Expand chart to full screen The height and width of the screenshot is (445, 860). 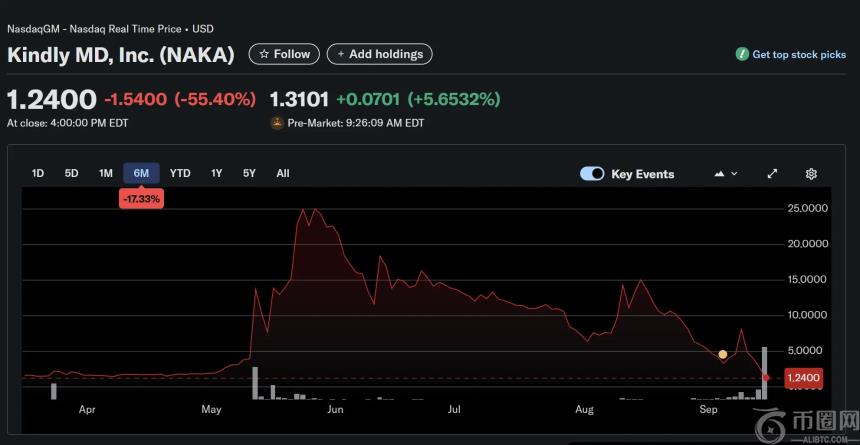(x=772, y=174)
